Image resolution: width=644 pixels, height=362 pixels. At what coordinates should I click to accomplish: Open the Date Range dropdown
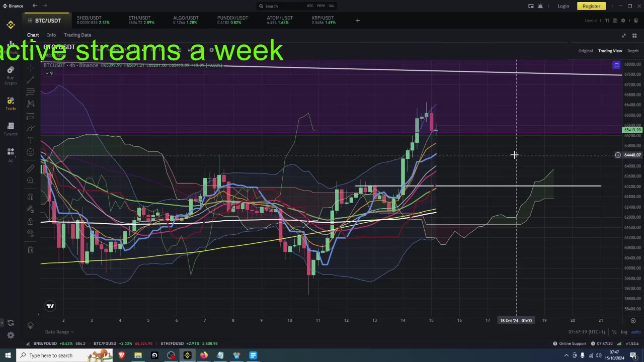(x=59, y=332)
